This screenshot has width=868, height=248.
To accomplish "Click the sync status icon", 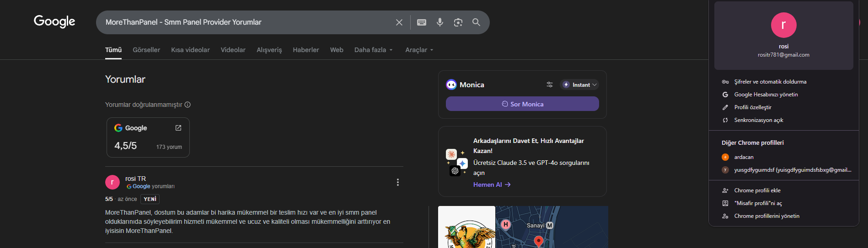I will [x=725, y=120].
